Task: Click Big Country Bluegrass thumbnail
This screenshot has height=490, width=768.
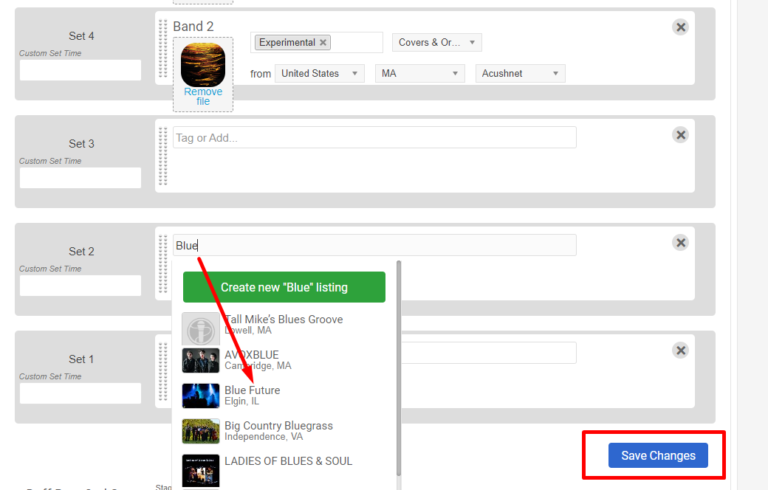Action: pyautogui.click(x=201, y=431)
